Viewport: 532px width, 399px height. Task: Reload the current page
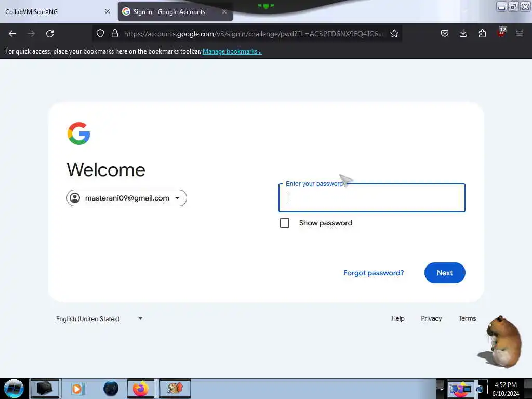pos(50,34)
